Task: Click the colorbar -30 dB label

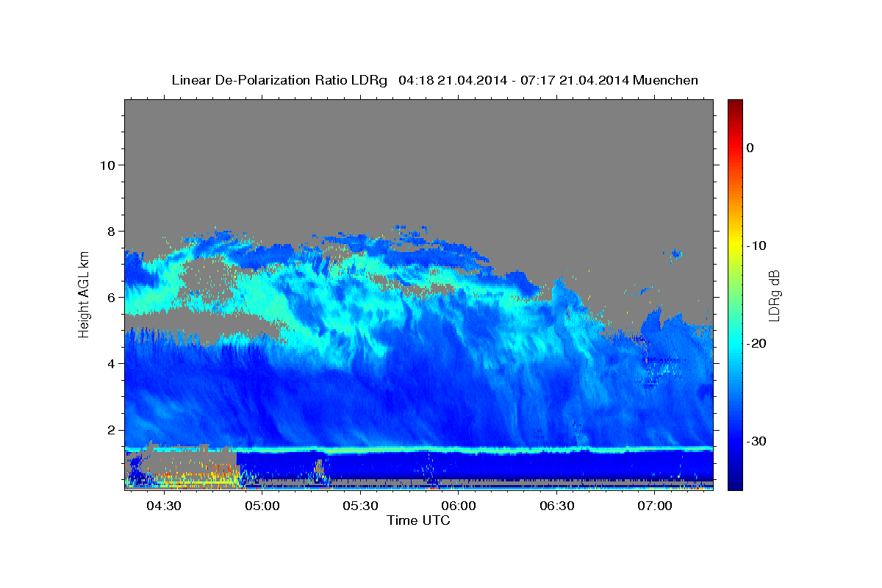Action: pos(757,441)
